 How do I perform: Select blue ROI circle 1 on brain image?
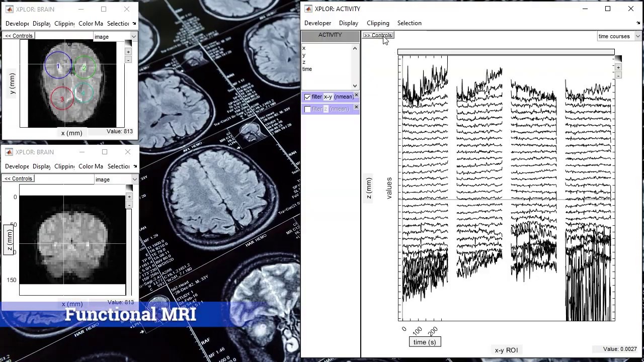(x=58, y=65)
